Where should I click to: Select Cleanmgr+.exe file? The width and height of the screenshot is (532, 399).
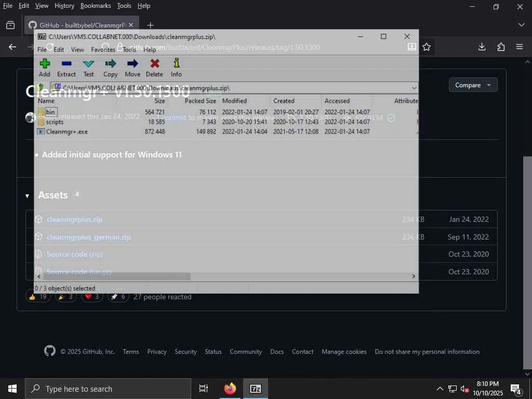[66, 131]
